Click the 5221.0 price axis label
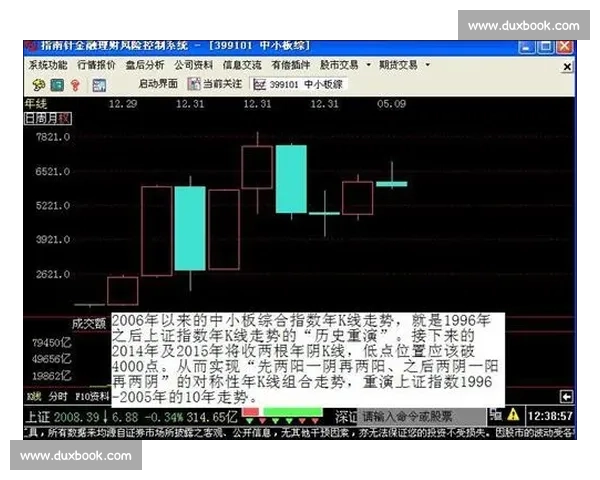600x480 pixels. (53, 206)
